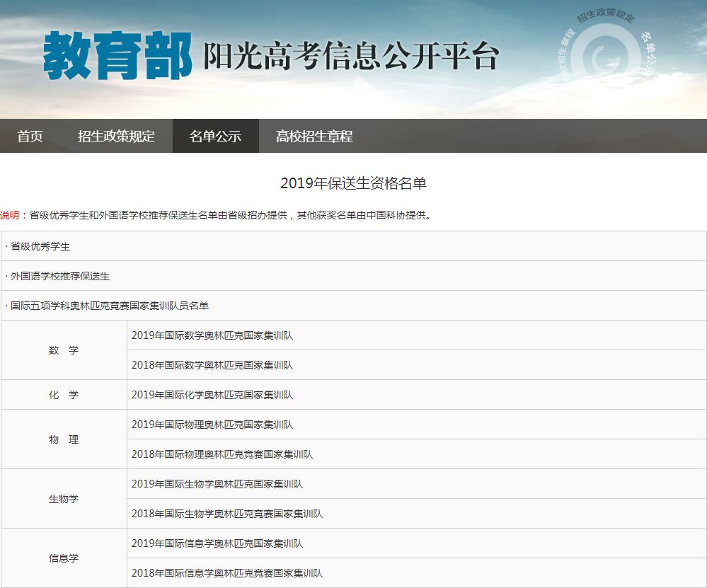The width and height of the screenshot is (707, 588).
Task: Select the 名单公示 navigation tab
Action: [216, 136]
